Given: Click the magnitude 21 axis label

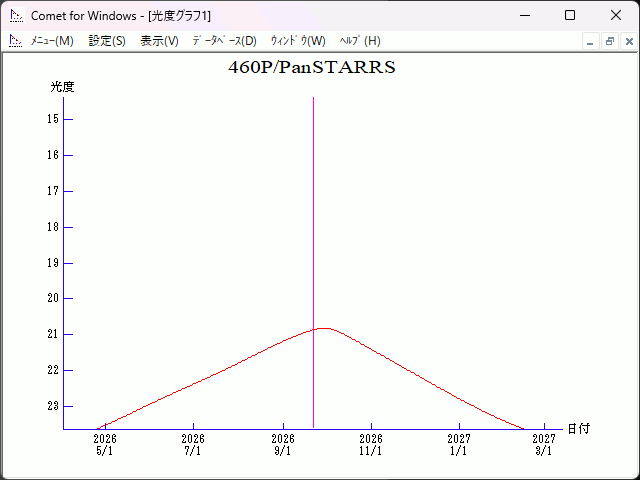Looking at the screenshot, I should click(x=53, y=334).
